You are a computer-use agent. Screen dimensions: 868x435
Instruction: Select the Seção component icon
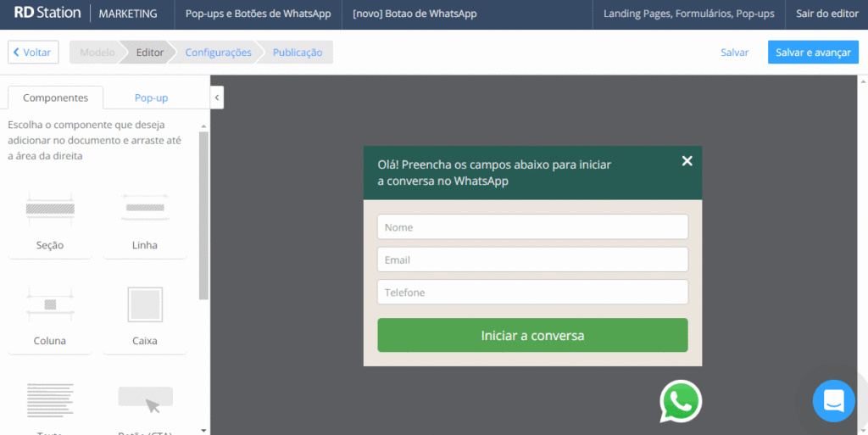[50, 209]
